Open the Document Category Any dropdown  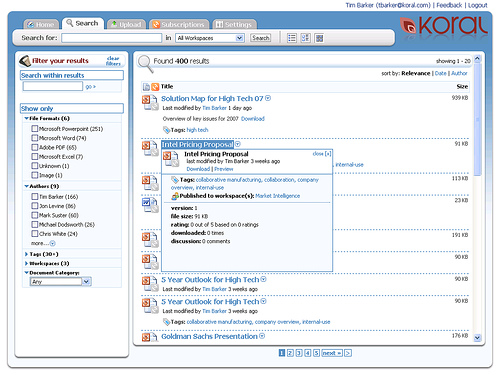point(60,282)
